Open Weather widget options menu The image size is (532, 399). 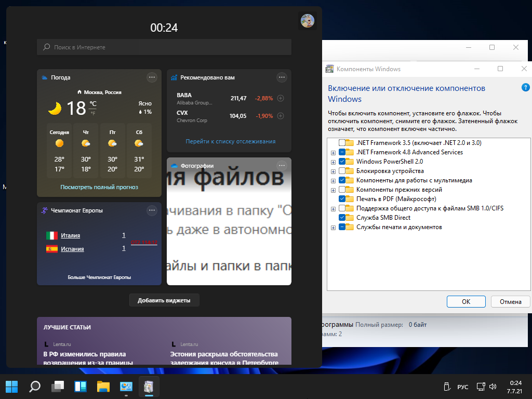[152, 77]
